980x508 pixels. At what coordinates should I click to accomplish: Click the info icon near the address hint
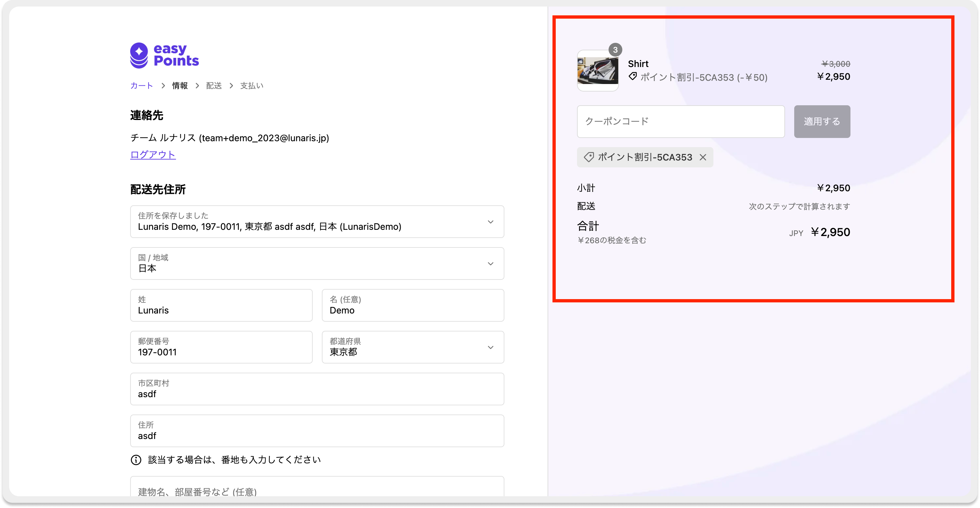[136, 460]
